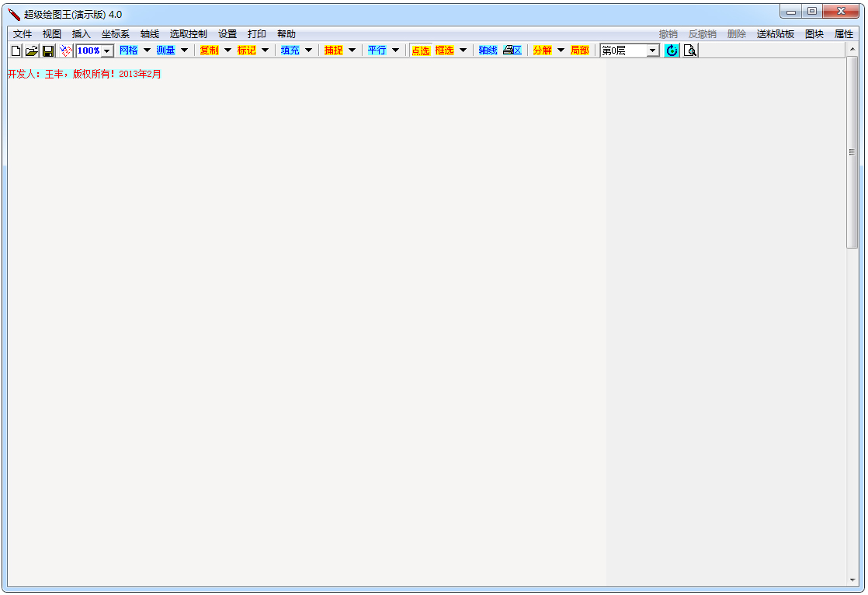868x595 pixels.
Task: Open the 视图 menu
Action: coord(52,34)
